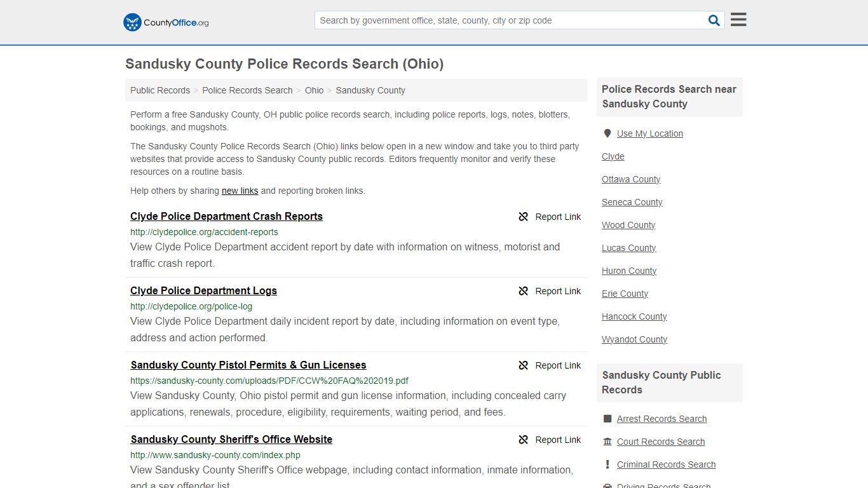Click Use My Location
Screen dimensions: 868x488
[650, 133]
